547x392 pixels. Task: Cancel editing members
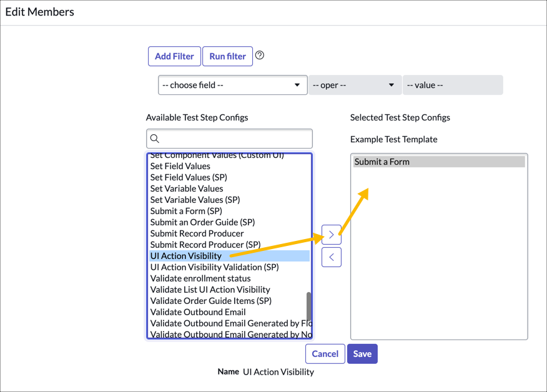click(x=325, y=354)
